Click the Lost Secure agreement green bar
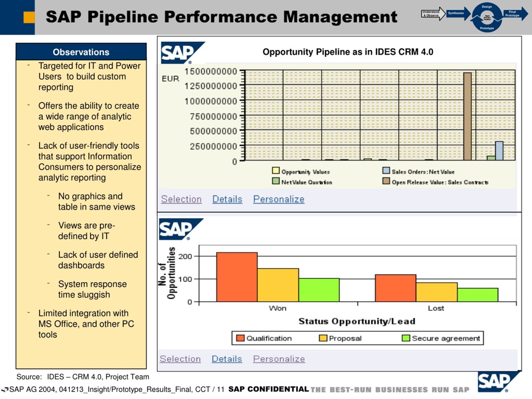The width and height of the screenshot is (532, 399). pos(478,295)
